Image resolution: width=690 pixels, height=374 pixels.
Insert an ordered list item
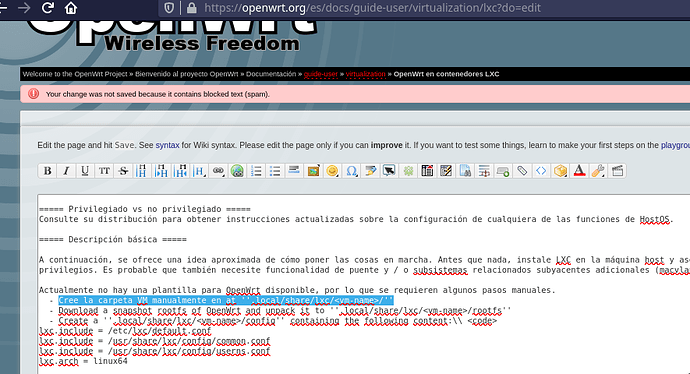(256, 171)
